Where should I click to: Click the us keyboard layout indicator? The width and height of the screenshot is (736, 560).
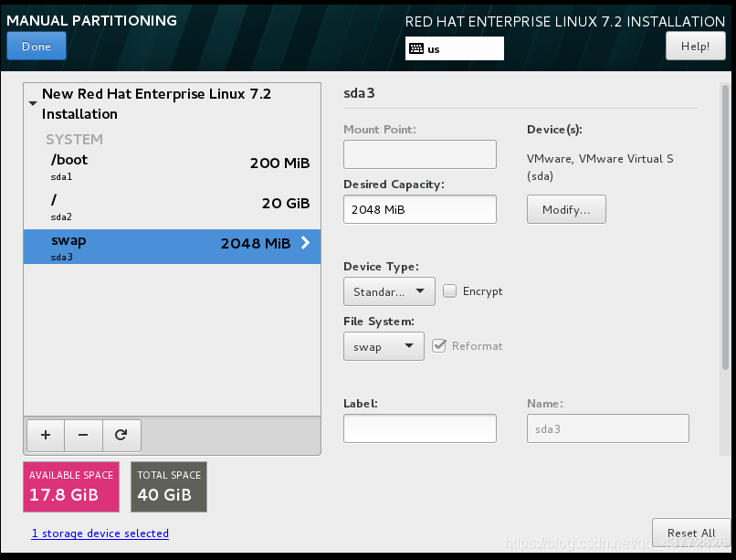click(455, 48)
